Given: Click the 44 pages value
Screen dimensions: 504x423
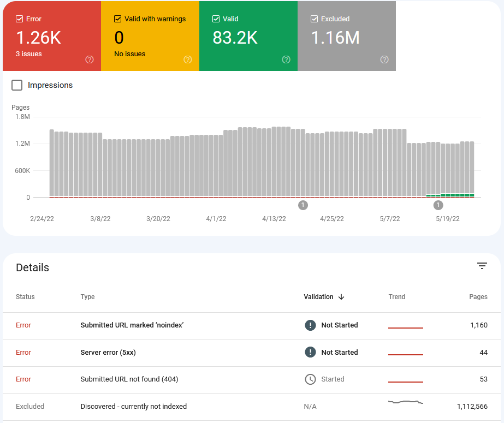Looking at the screenshot, I should click(483, 353).
